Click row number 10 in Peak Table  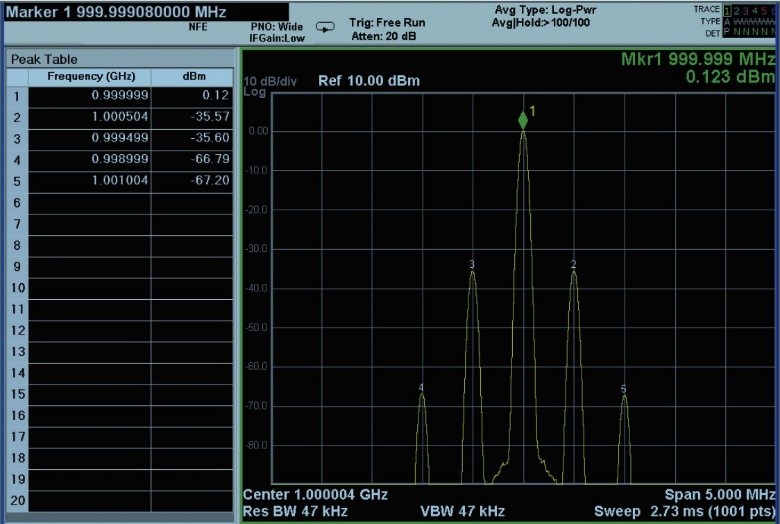coord(17,288)
